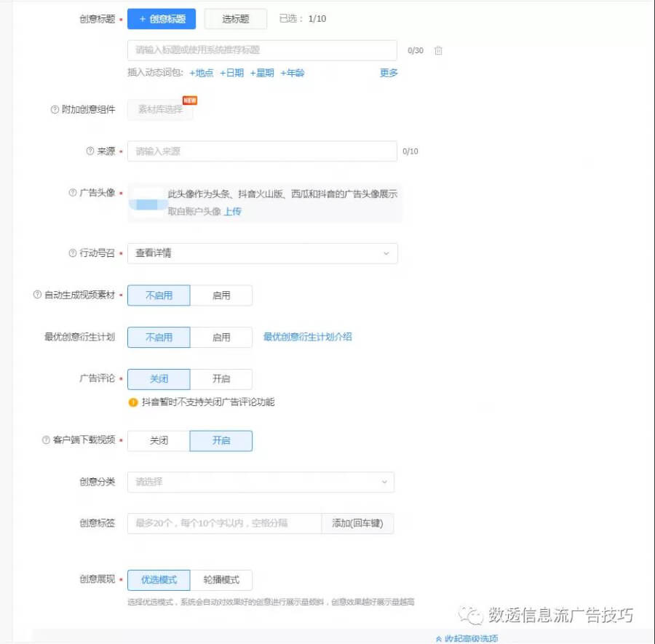Click the 选标题 button
The width and height of the screenshot is (655, 644).
tap(235, 19)
